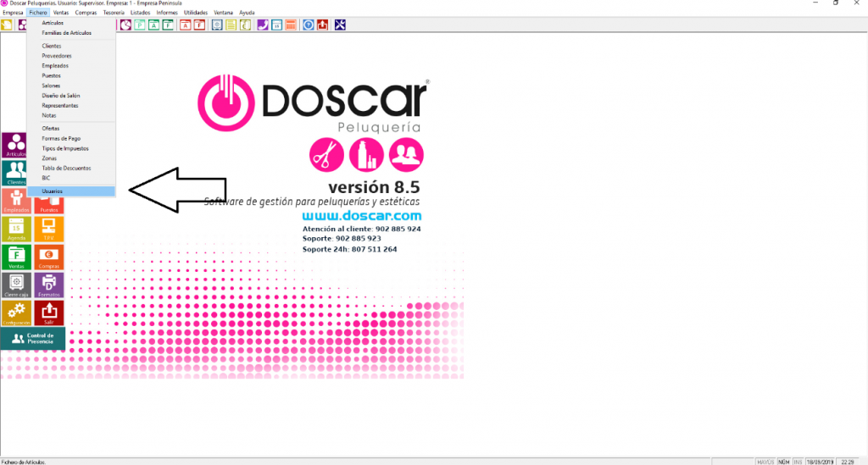This screenshot has width=868, height=465.
Task: Open the Compras sidebar tile
Action: click(48, 257)
